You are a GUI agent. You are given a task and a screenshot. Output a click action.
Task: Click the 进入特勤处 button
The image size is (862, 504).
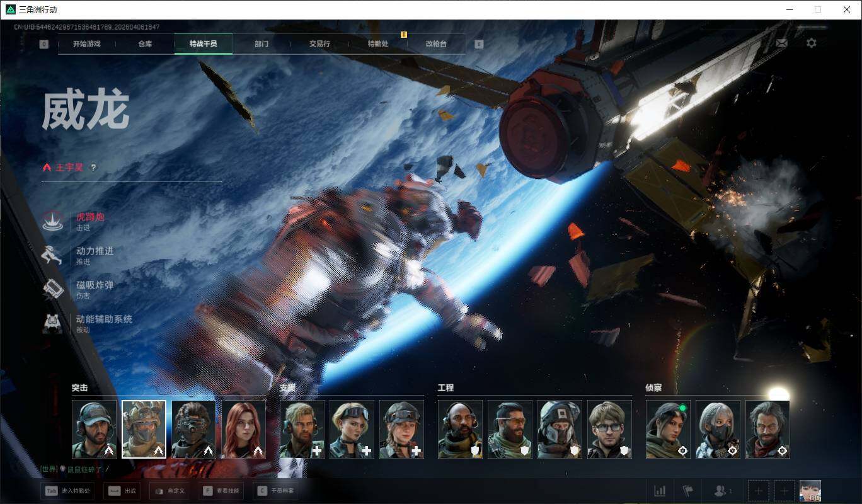(x=67, y=491)
